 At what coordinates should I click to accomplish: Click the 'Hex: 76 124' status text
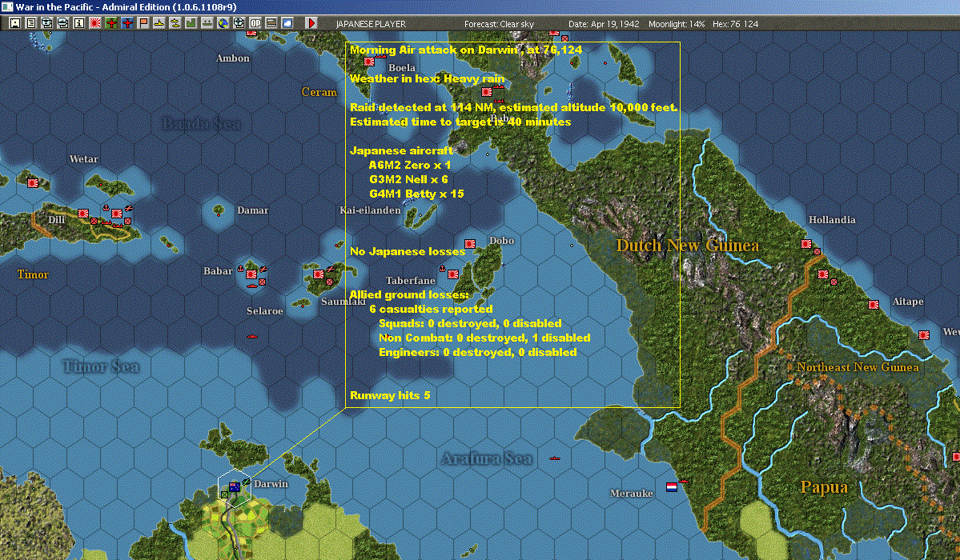[x=735, y=24]
